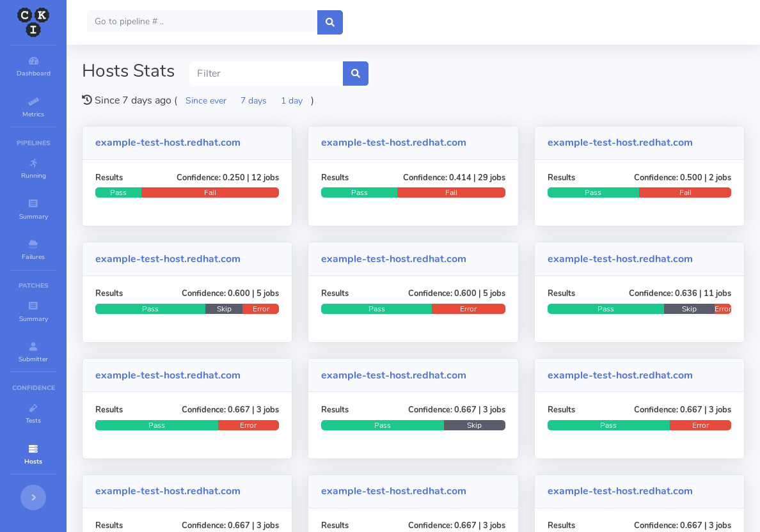Collapse the sidebar with the chevron button
The width and height of the screenshot is (760, 532).
(x=33, y=497)
